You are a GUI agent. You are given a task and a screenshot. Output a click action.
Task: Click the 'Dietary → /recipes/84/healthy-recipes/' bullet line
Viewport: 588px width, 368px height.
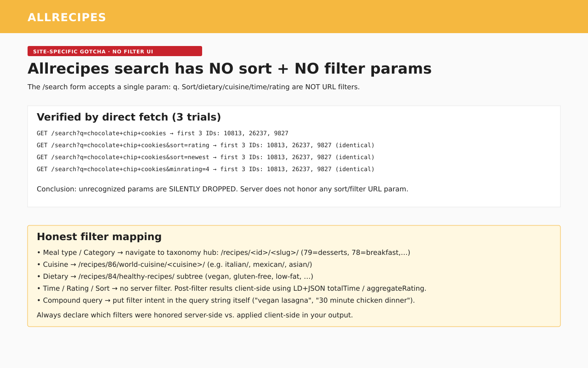click(175, 276)
